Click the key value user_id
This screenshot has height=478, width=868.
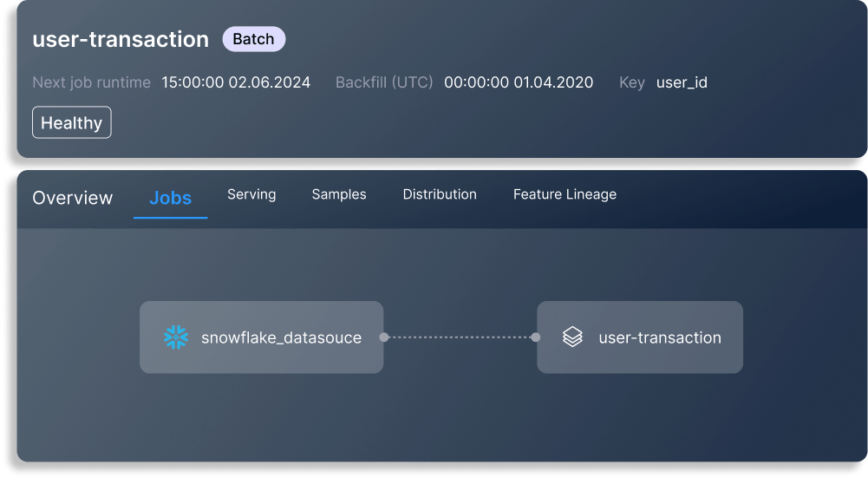pyautogui.click(x=682, y=83)
